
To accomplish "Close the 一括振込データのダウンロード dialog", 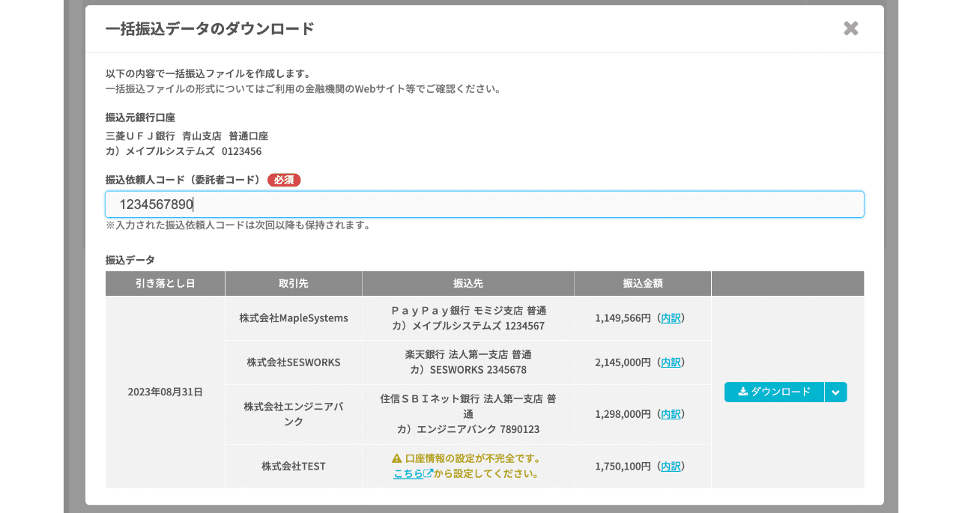I will [850, 28].
